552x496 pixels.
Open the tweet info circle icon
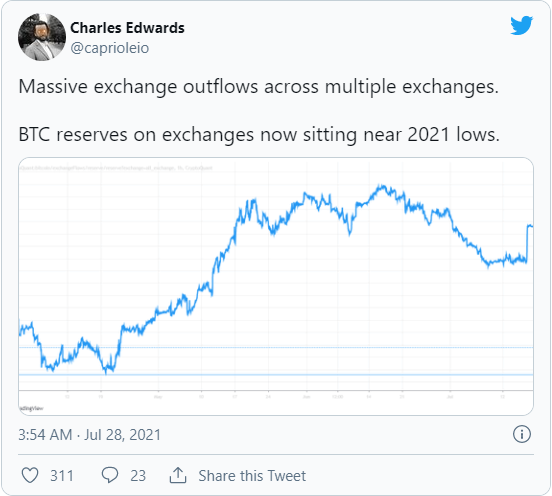coord(521,434)
